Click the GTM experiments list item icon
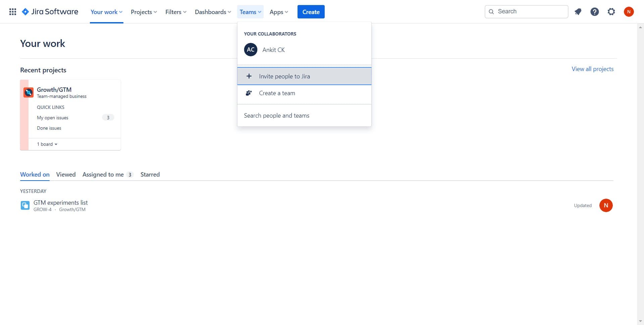The width and height of the screenshot is (644, 325). pyautogui.click(x=25, y=205)
